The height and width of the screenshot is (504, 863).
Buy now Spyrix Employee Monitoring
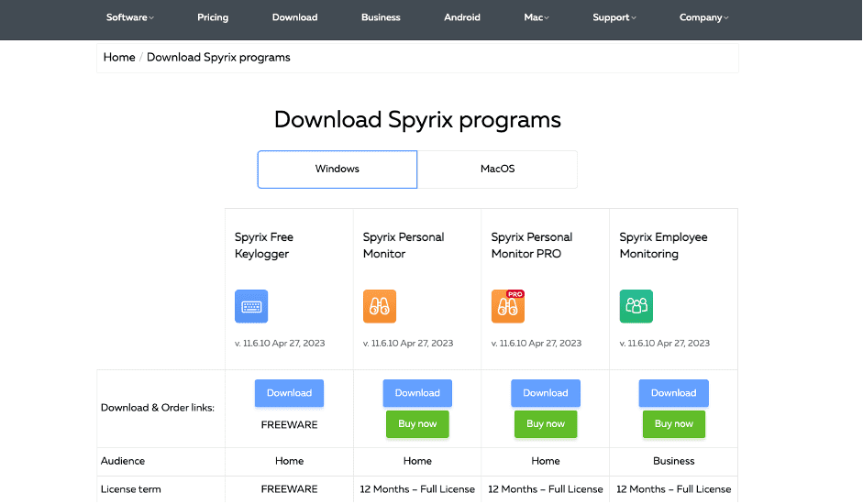[674, 424]
